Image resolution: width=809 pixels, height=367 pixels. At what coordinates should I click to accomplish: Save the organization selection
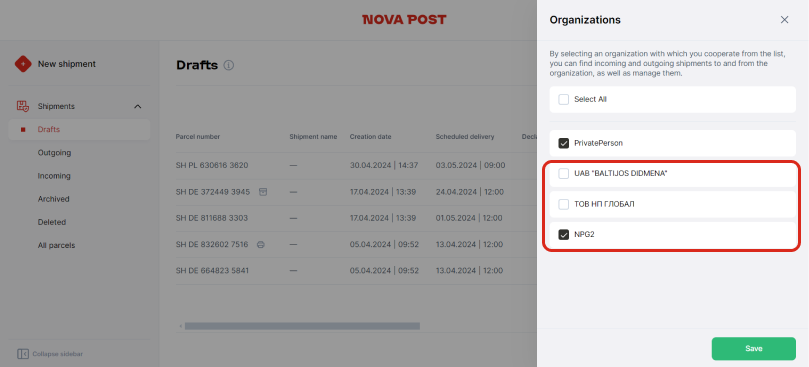click(754, 348)
